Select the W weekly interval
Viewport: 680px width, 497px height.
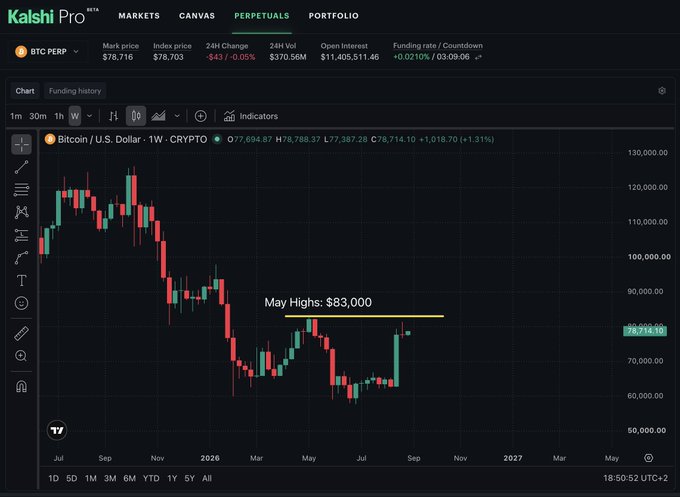click(75, 116)
